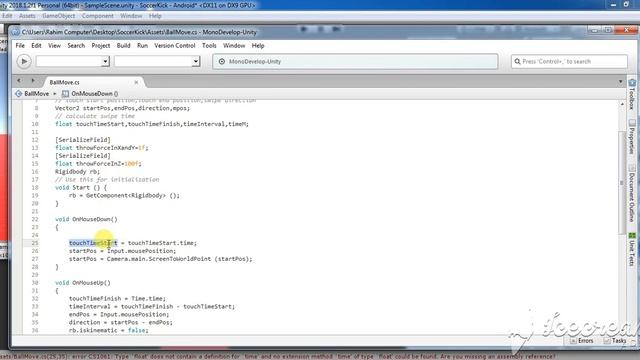
Task: Click 'direction = startPos - endPos;' line
Action: tap(121, 322)
